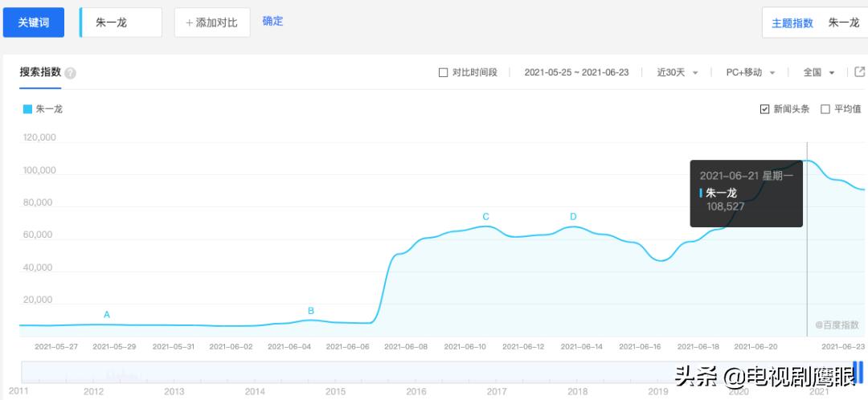The image size is (868, 400).
Task: Click news marker C on the chart
Action: click(485, 216)
